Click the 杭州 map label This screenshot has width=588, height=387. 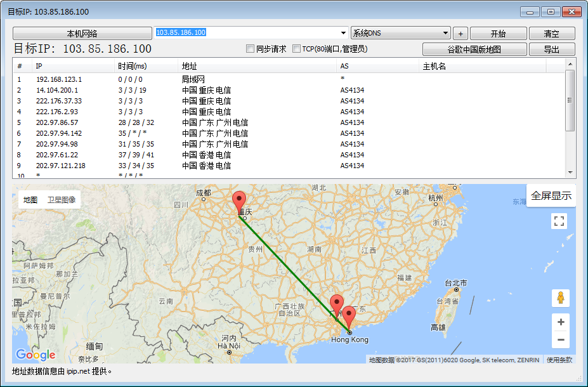pos(436,198)
